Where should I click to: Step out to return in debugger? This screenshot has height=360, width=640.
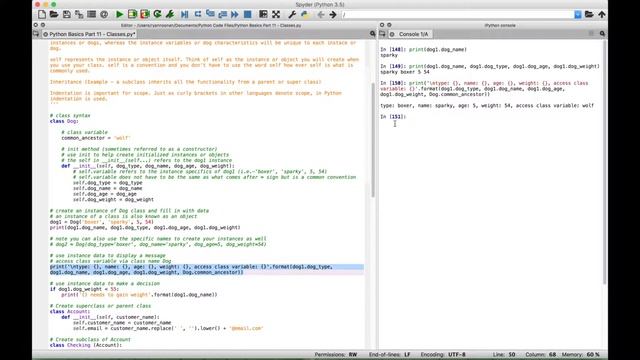pos(222,14)
